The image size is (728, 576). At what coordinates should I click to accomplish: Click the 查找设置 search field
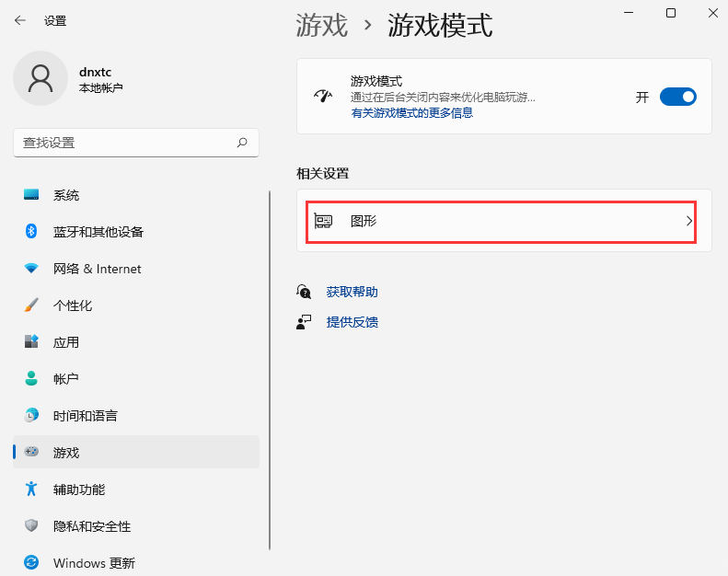pyautogui.click(x=136, y=143)
